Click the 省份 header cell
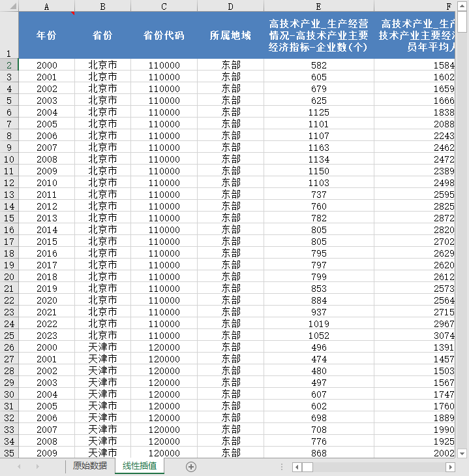Viewport: 469px width, 476px height. pyautogui.click(x=102, y=35)
